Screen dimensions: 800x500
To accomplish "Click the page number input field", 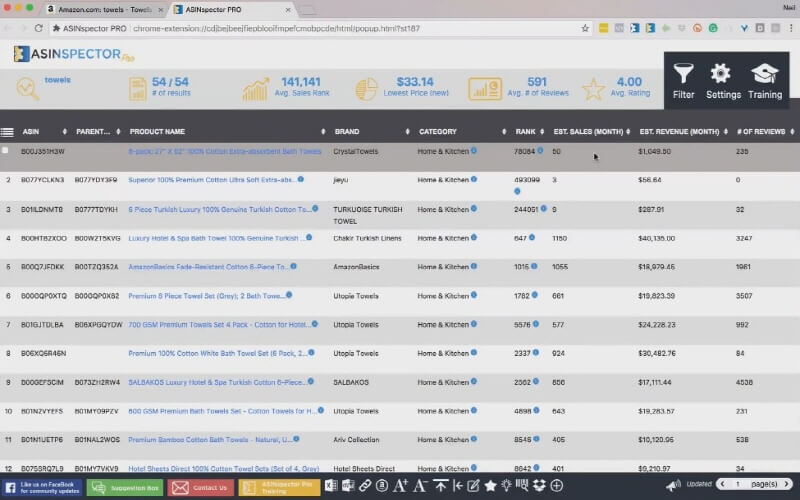I will click(x=738, y=484).
